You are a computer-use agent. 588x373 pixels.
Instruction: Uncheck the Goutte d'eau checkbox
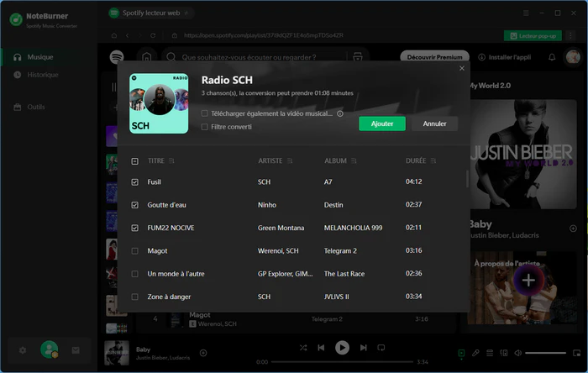[x=135, y=205]
